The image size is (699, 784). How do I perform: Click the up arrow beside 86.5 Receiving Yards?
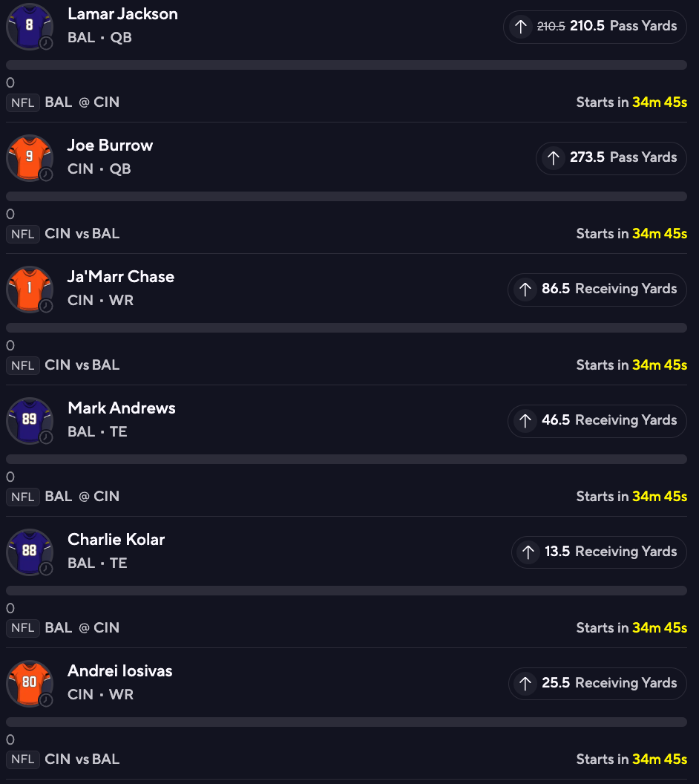click(x=525, y=290)
